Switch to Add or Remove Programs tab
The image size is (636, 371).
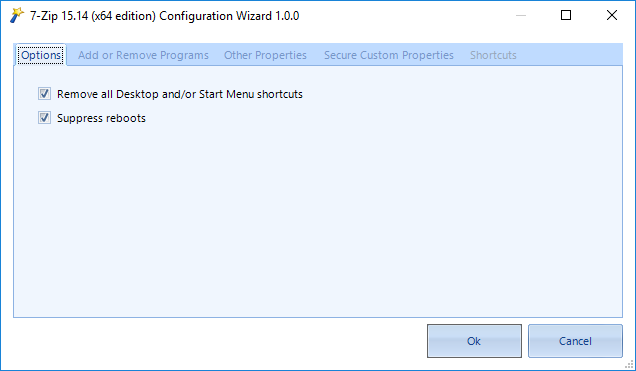[143, 55]
